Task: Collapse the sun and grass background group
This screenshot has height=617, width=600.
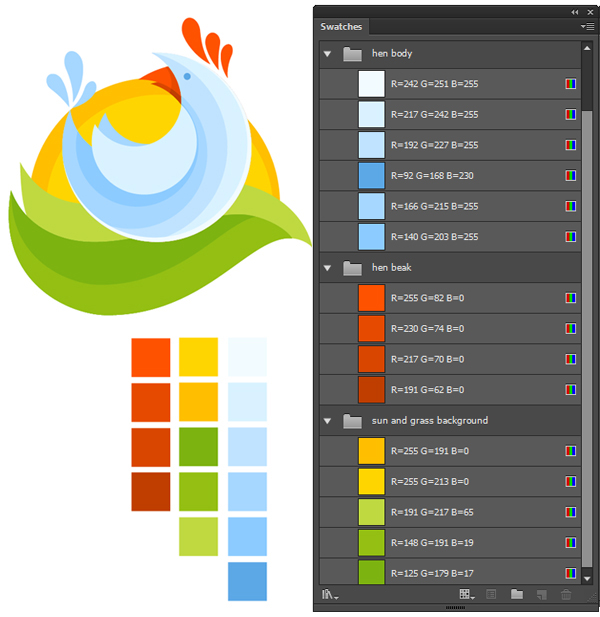Action: point(327,421)
